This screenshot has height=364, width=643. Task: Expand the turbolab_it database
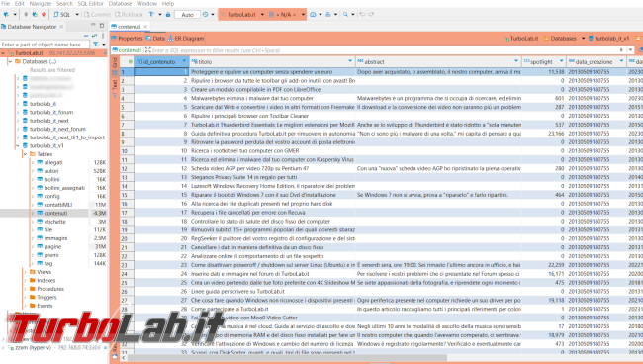click(x=18, y=104)
